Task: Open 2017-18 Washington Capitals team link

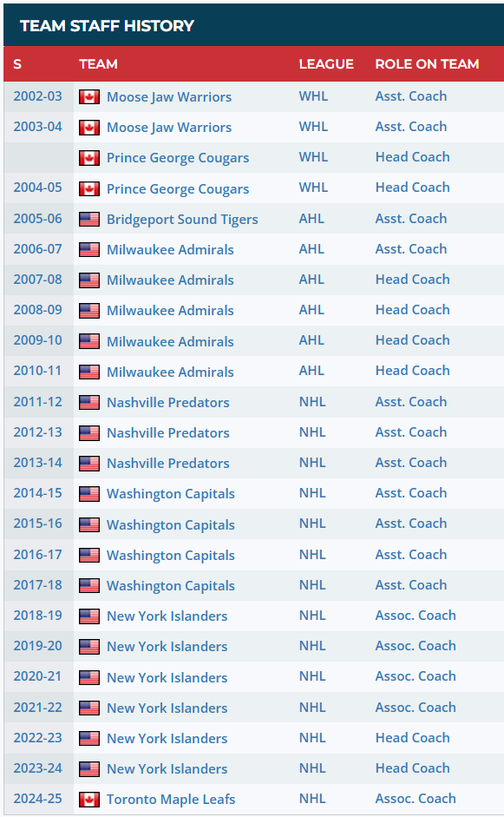Action: [x=171, y=586]
